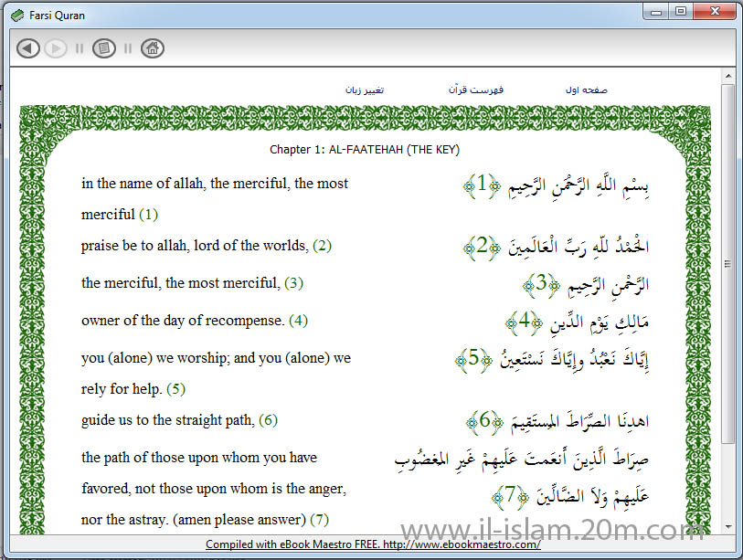The width and height of the screenshot is (743, 560).
Task: Go to 'صفحه اول' first page link
Action: 586,90
